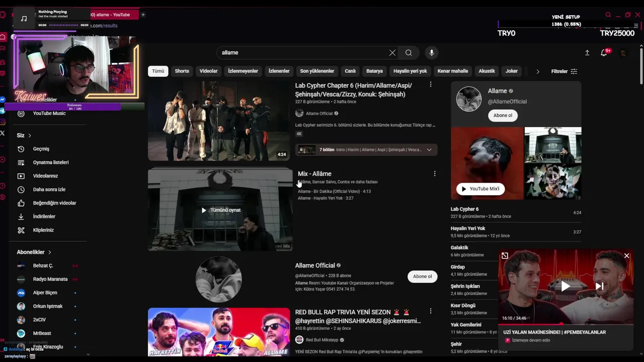Skip to next video in miniplayer
Screen dimensions: 644x362
click(x=599, y=286)
